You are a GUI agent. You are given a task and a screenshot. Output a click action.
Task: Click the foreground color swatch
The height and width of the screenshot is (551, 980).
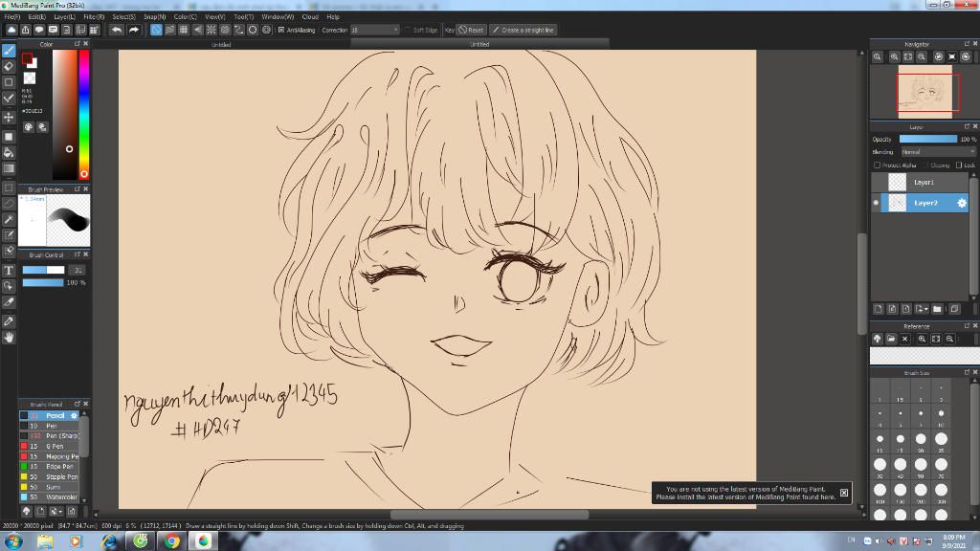tap(27, 58)
